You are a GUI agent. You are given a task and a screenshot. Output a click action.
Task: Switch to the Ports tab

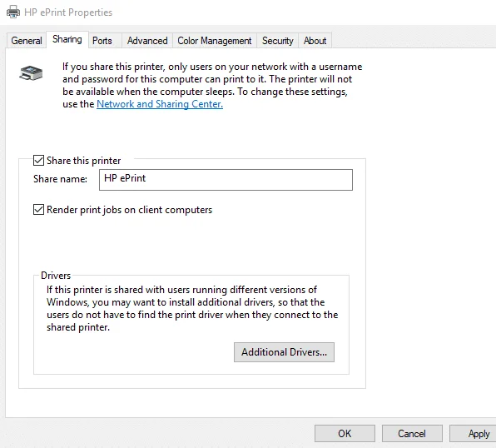pos(102,41)
